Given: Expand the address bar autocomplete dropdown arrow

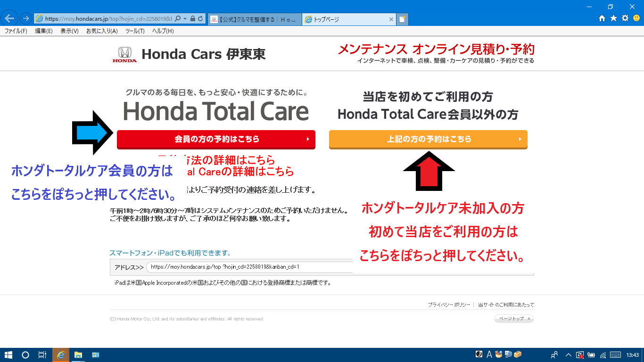Looking at the screenshot, I should coord(185,19).
